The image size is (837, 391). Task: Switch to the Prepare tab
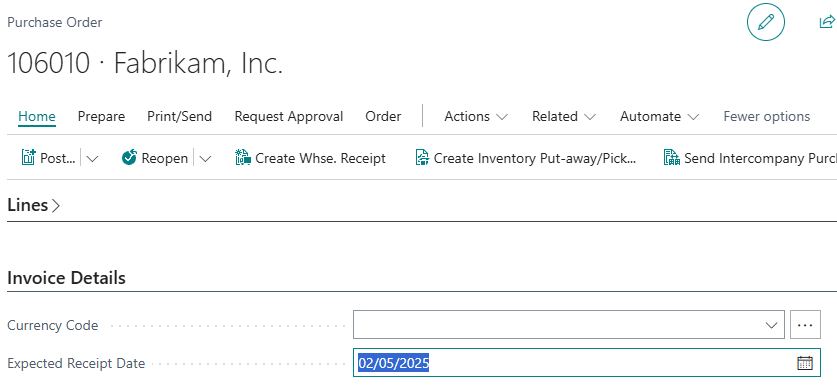click(101, 116)
